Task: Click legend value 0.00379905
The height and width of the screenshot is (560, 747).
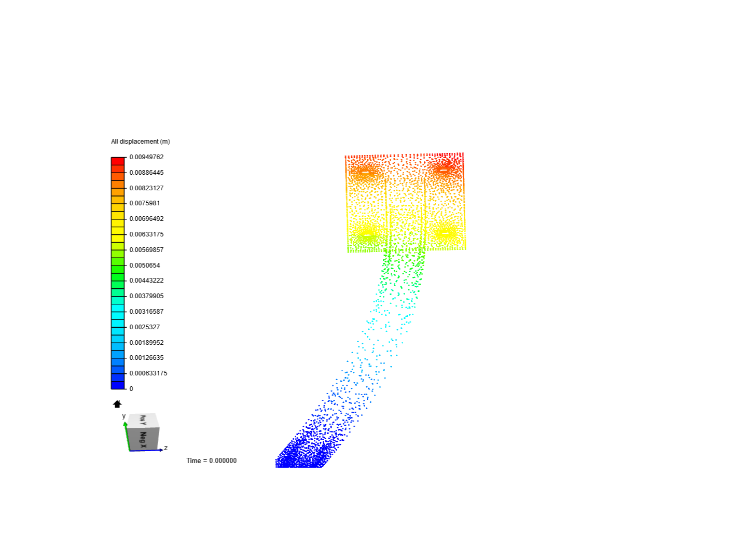Action: coord(146,296)
